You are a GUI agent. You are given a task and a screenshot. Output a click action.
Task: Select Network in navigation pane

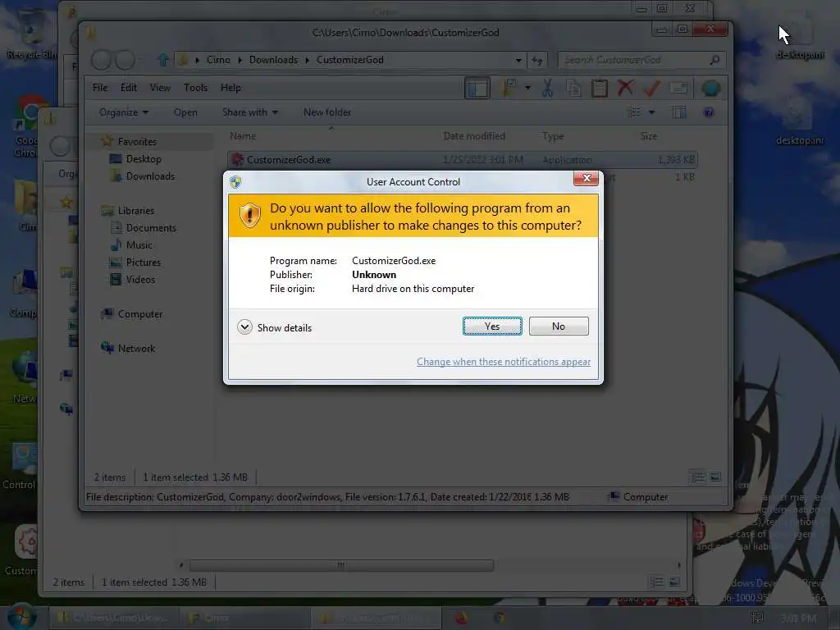coord(136,348)
